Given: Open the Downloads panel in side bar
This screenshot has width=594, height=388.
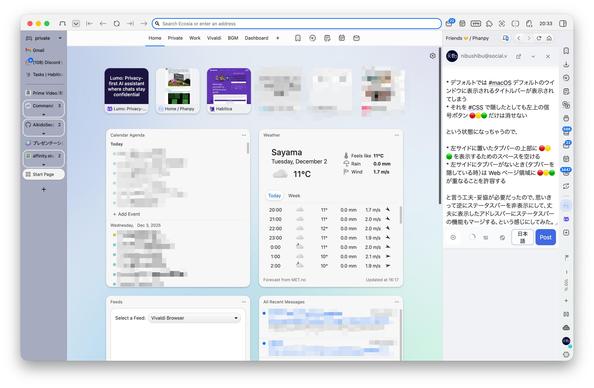Looking at the screenshot, I should pyautogui.click(x=566, y=64).
